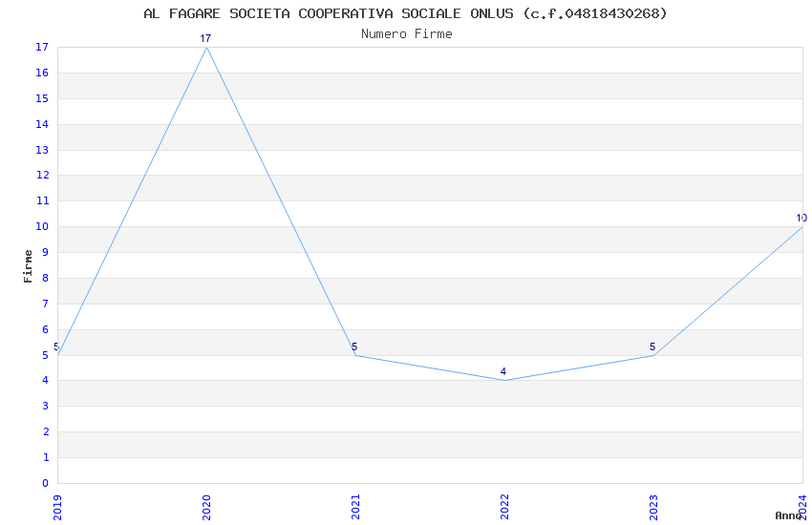Click y-axis tick value 3
Image resolution: width=812 pixels, height=525 pixels.
click(46, 406)
